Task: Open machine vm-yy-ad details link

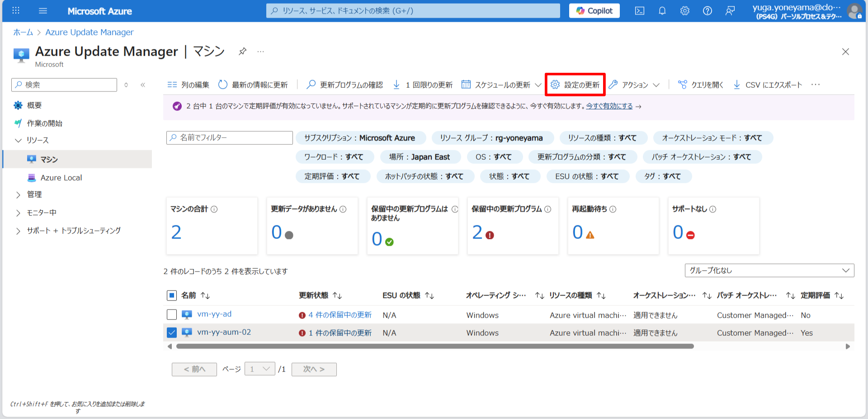Action: (214, 314)
